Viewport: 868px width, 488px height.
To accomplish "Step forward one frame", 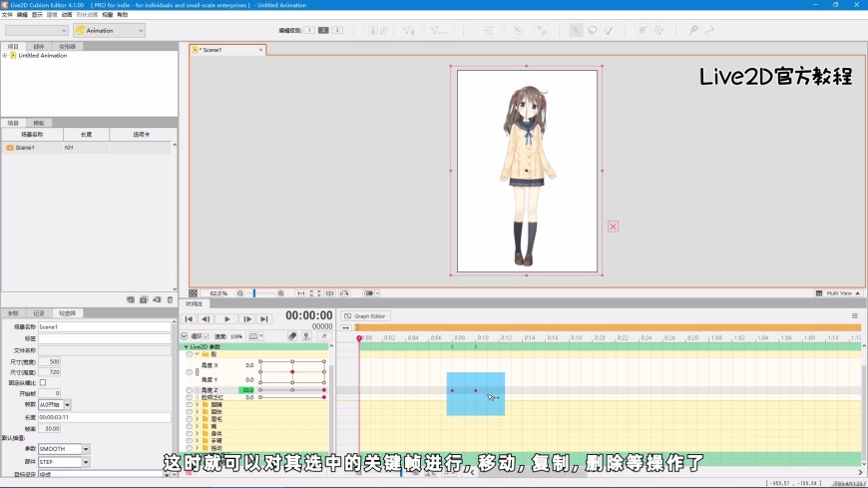I will (247, 319).
